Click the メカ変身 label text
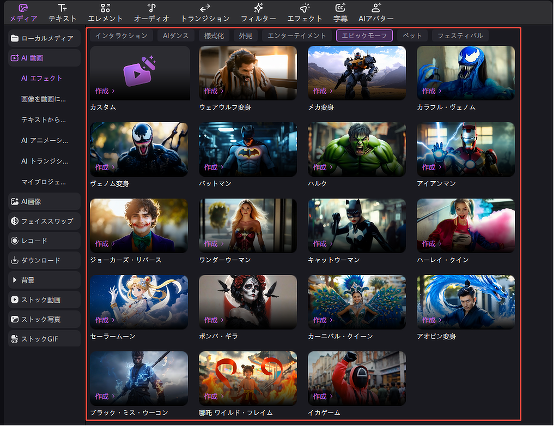The height and width of the screenshot is (426, 554). coord(321,107)
